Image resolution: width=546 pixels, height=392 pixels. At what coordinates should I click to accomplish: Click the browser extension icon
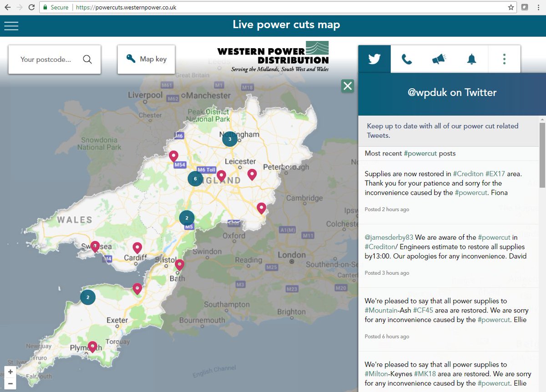tap(525, 7)
